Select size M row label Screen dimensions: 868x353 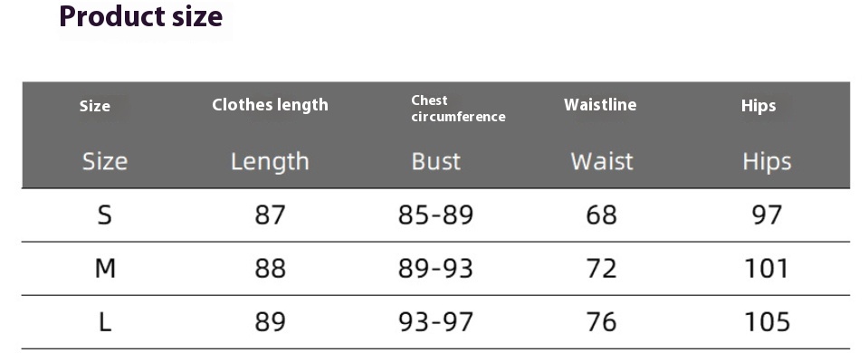(x=105, y=268)
